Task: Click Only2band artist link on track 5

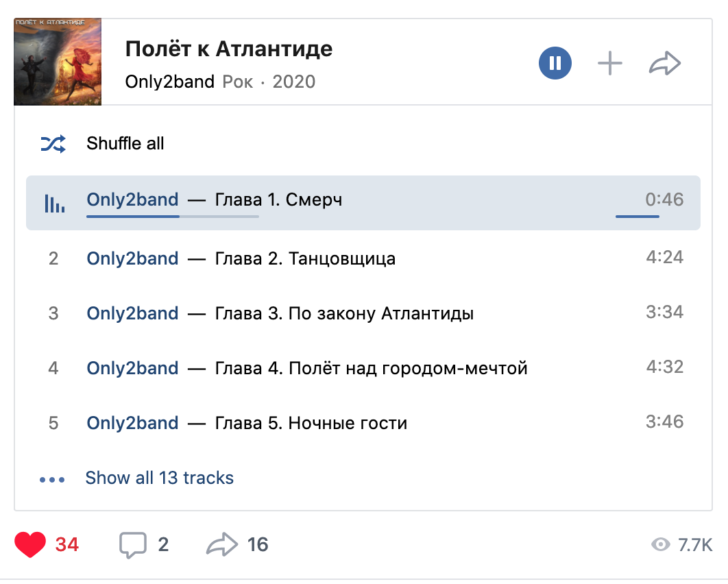Action: click(132, 423)
